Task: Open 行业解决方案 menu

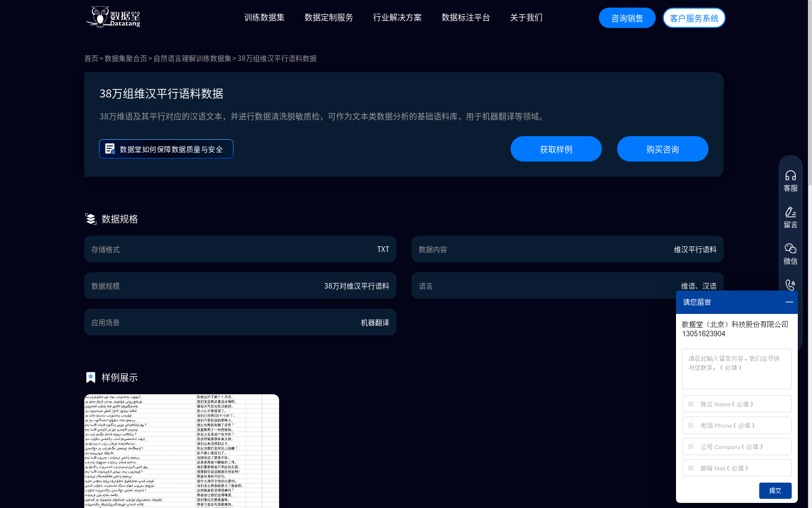Action: [397, 18]
